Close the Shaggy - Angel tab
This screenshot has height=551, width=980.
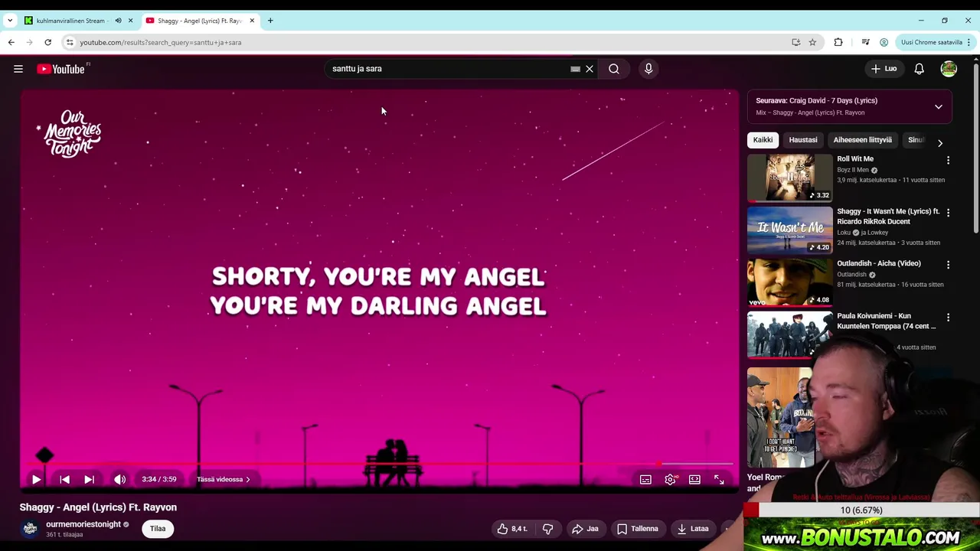252,21
